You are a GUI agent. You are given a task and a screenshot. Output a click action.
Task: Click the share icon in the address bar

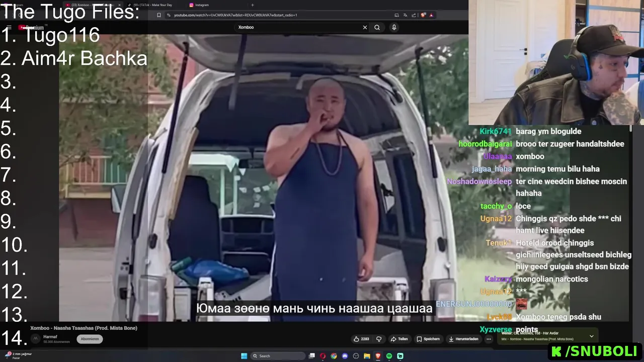(x=413, y=15)
